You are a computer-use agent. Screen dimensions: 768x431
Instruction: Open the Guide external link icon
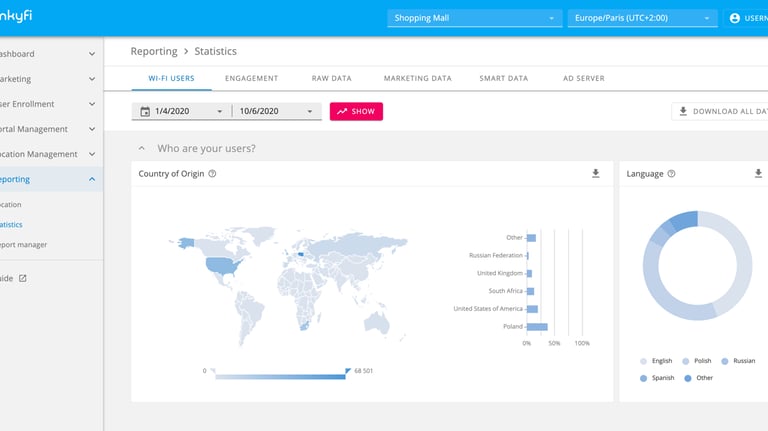[x=23, y=278]
